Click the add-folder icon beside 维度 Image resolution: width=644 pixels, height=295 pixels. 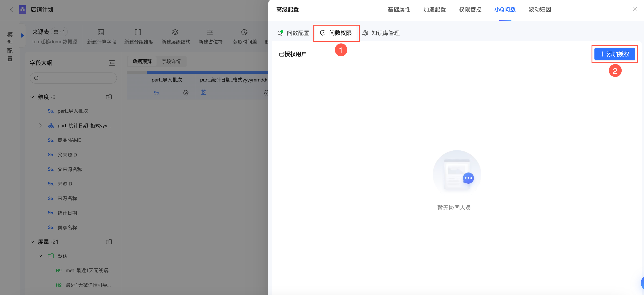click(109, 97)
